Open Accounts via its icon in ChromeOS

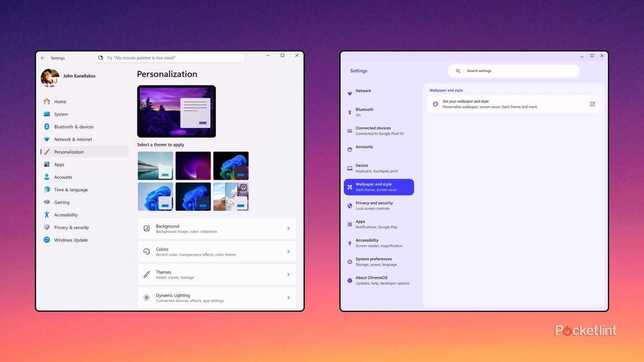[349, 149]
